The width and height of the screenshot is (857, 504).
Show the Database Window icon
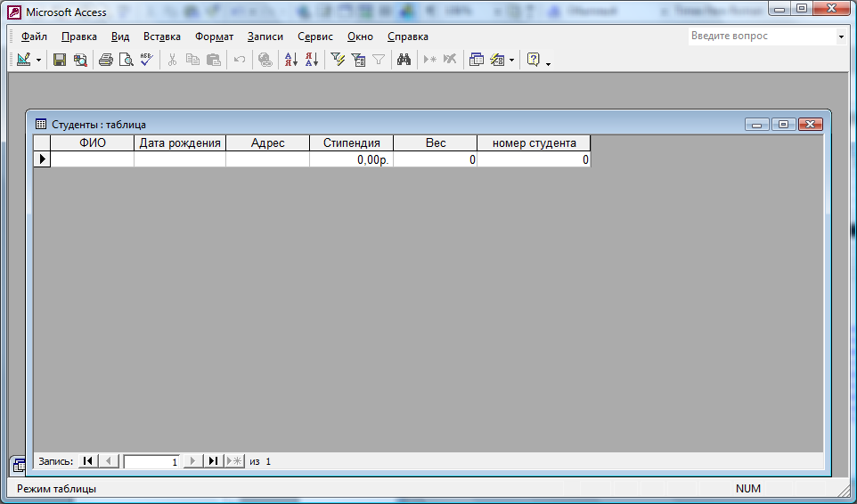[476, 60]
